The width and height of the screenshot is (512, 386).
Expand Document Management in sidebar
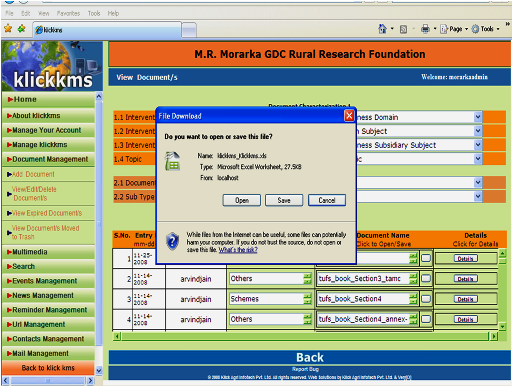[x=48, y=159]
